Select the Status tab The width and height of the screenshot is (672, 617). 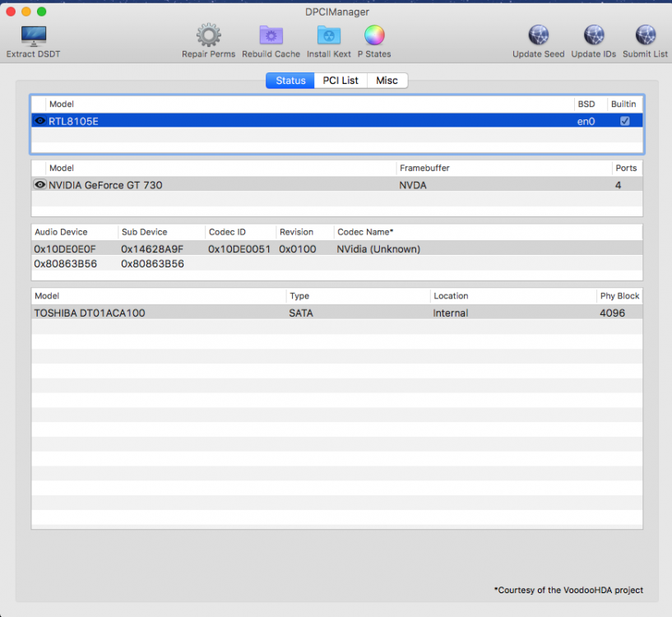point(290,80)
